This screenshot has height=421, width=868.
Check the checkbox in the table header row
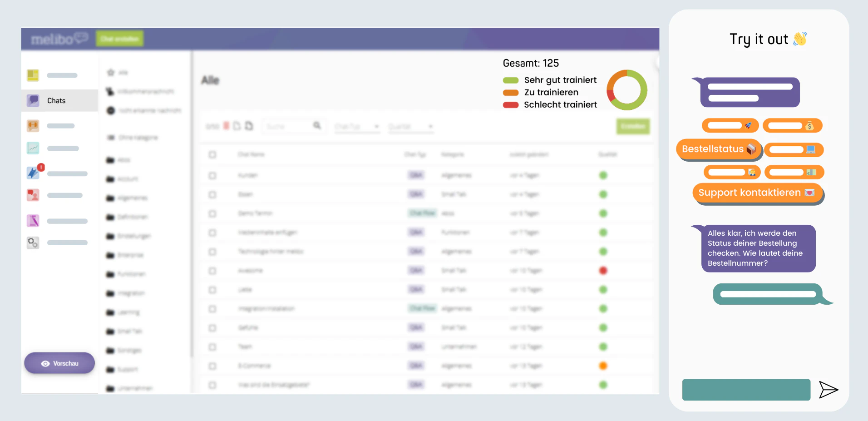point(212,154)
